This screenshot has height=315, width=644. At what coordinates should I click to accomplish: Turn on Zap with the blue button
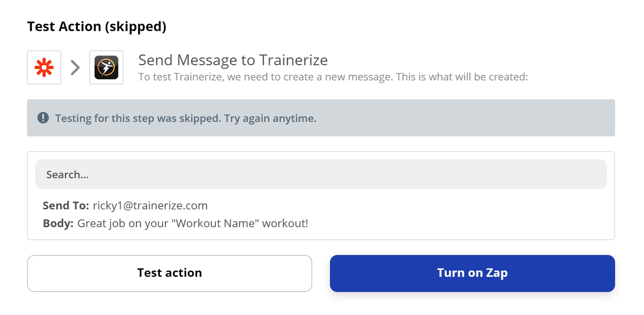pyautogui.click(x=472, y=273)
